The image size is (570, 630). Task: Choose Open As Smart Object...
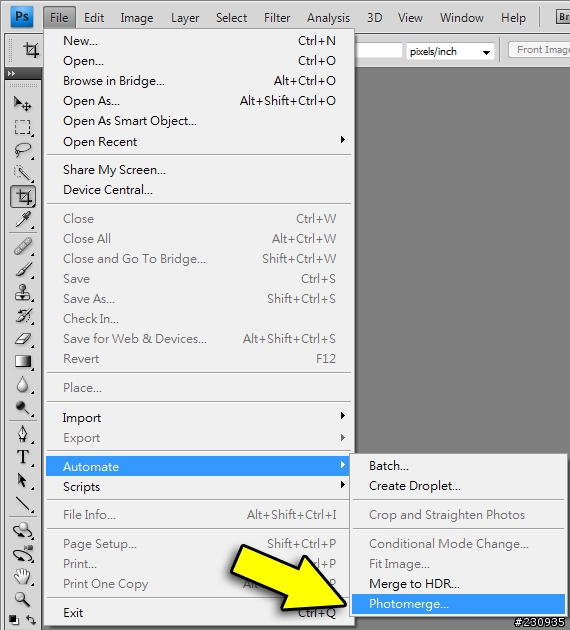199,121
